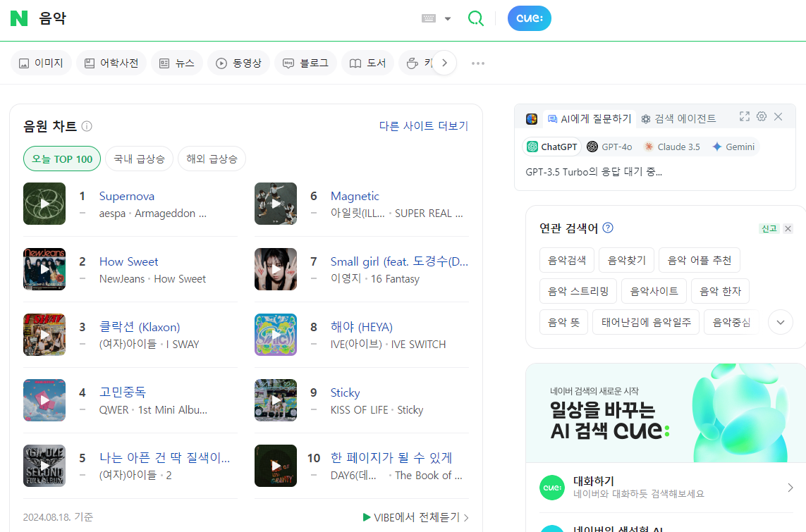Viewport: 806px width, 532px height.
Task: Play the 해야 (HEYA) album thumbnail
Action: (x=276, y=334)
